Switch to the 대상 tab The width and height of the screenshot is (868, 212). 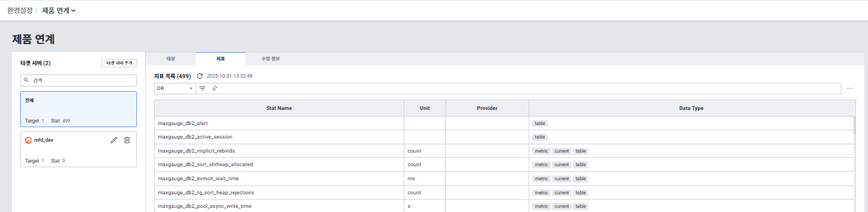click(171, 59)
